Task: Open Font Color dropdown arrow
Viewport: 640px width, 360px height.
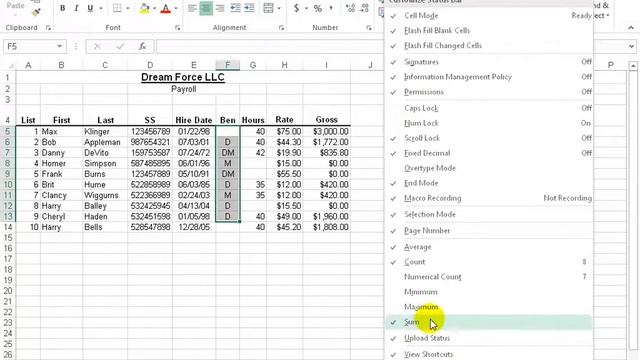Action: pos(176,8)
